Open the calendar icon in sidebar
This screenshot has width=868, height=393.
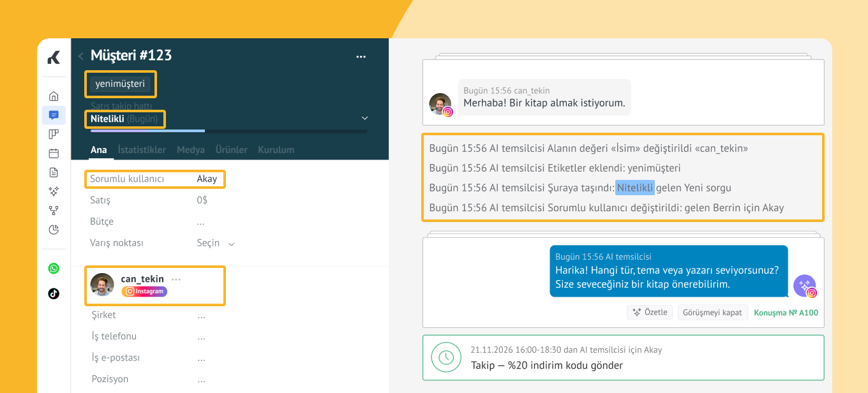click(54, 153)
